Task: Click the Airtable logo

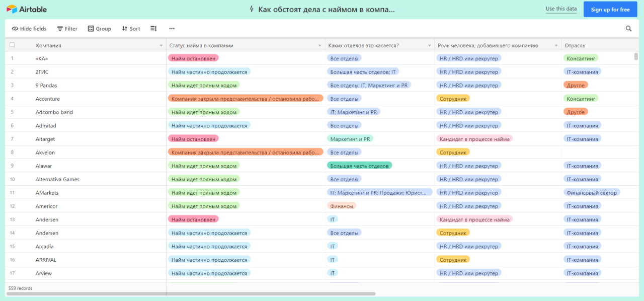Action: point(26,10)
